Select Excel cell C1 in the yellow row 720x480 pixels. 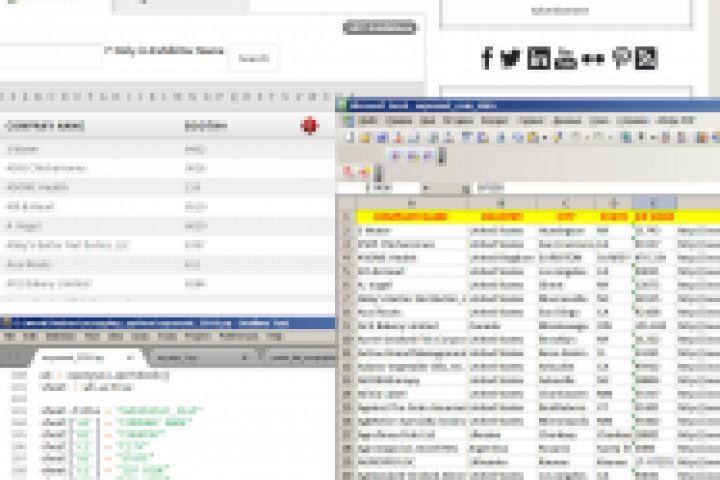point(566,217)
